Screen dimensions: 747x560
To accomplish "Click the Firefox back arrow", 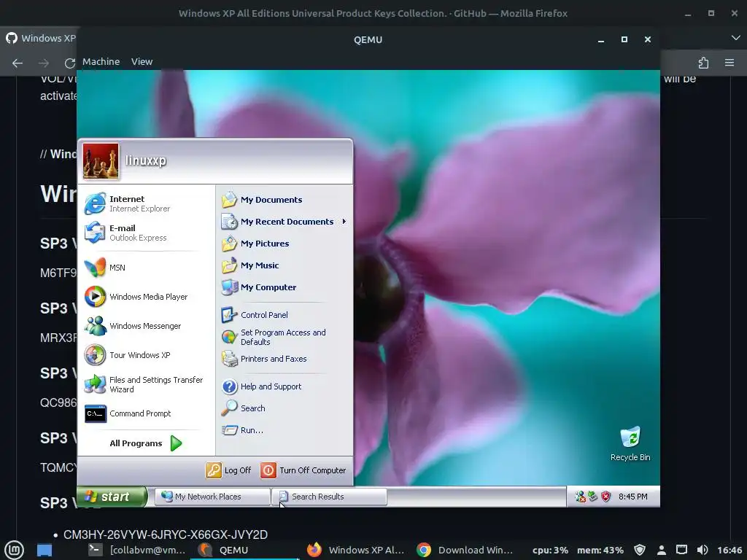I will [18, 63].
